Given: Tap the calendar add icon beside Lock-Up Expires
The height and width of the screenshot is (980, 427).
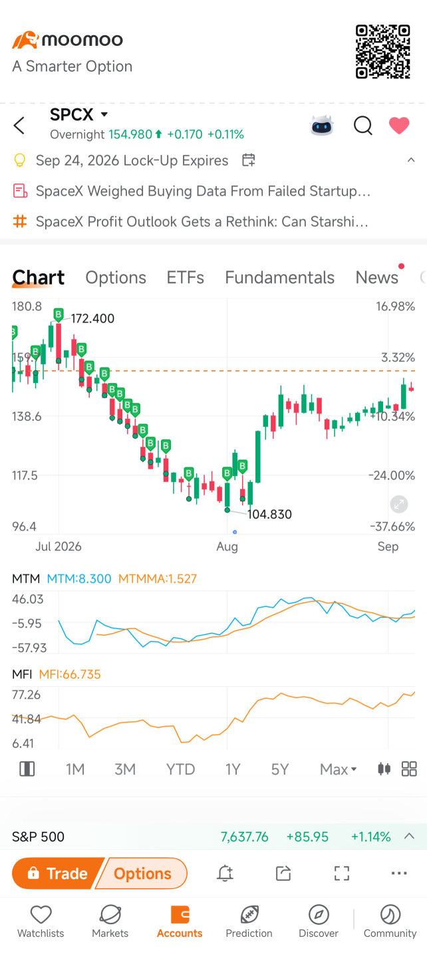Looking at the screenshot, I should click(x=248, y=160).
